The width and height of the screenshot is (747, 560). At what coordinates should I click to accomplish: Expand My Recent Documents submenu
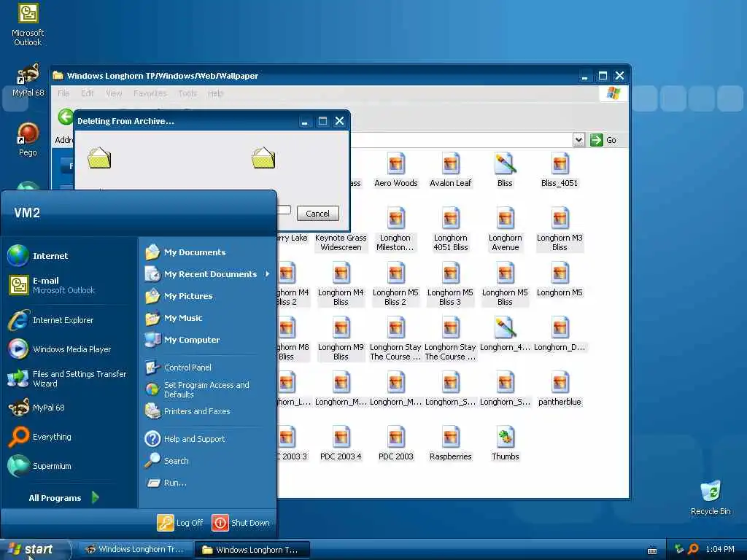click(x=209, y=274)
